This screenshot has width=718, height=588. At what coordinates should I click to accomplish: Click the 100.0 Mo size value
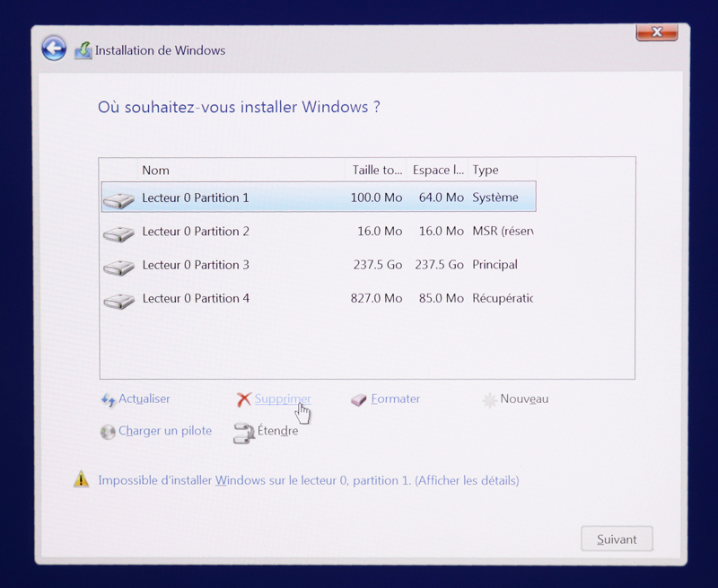[x=376, y=197]
